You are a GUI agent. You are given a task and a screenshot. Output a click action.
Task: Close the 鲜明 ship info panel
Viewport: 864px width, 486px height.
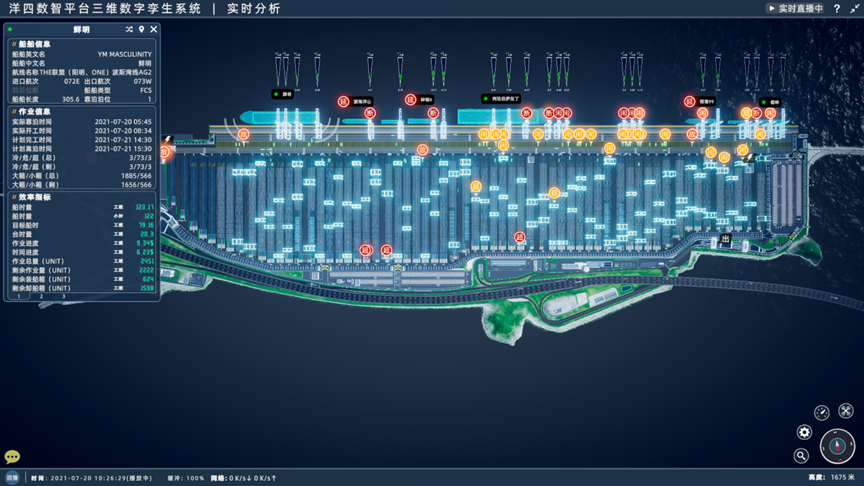coord(153,30)
